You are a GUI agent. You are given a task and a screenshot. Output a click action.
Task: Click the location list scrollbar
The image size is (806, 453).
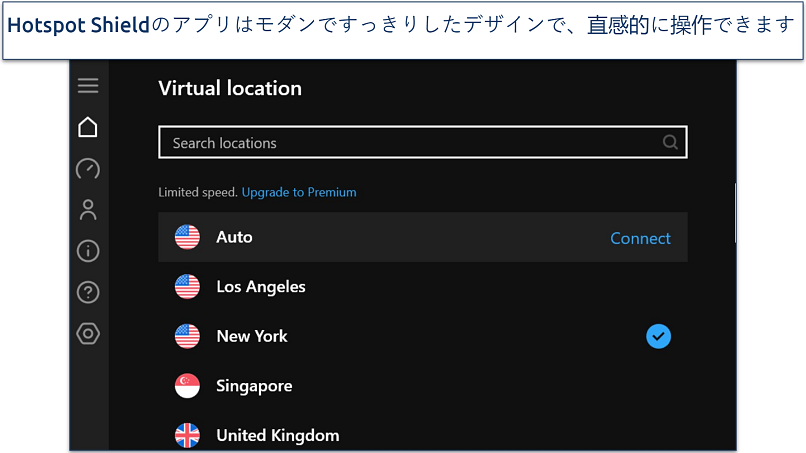point(735,212)
